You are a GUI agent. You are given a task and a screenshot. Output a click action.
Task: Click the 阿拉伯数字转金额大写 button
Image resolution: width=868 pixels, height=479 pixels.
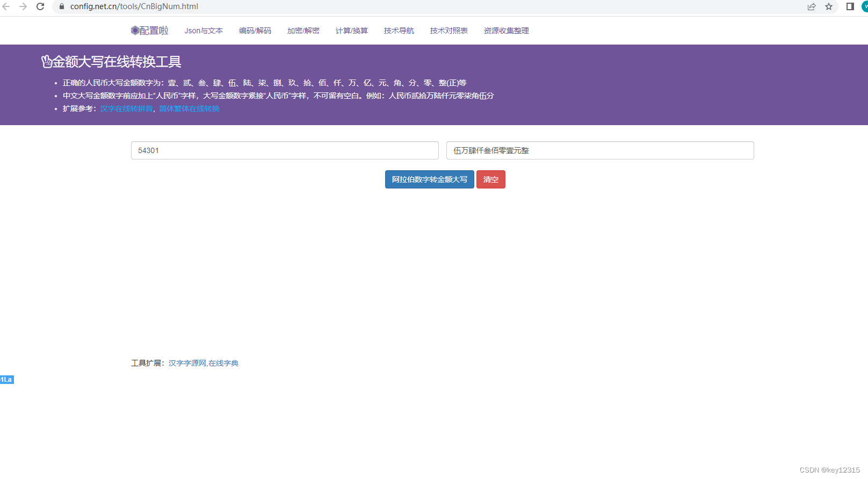[430, 179]
